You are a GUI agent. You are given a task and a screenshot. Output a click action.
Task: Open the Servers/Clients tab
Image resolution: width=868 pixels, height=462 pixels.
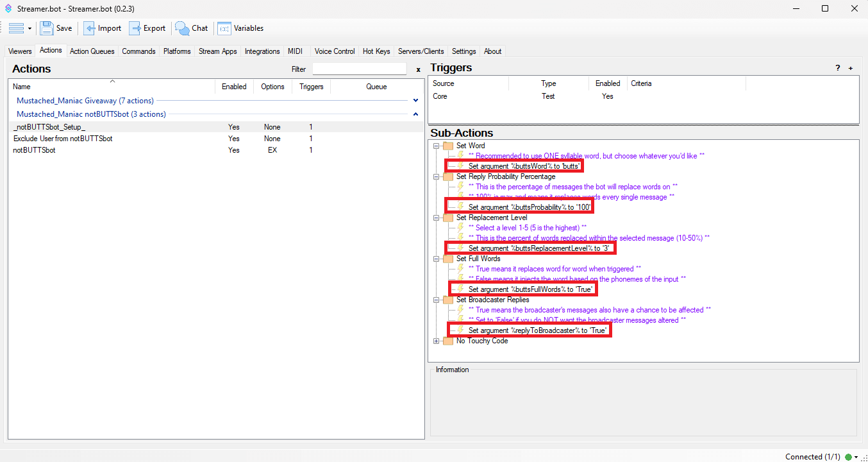(421, 51)
